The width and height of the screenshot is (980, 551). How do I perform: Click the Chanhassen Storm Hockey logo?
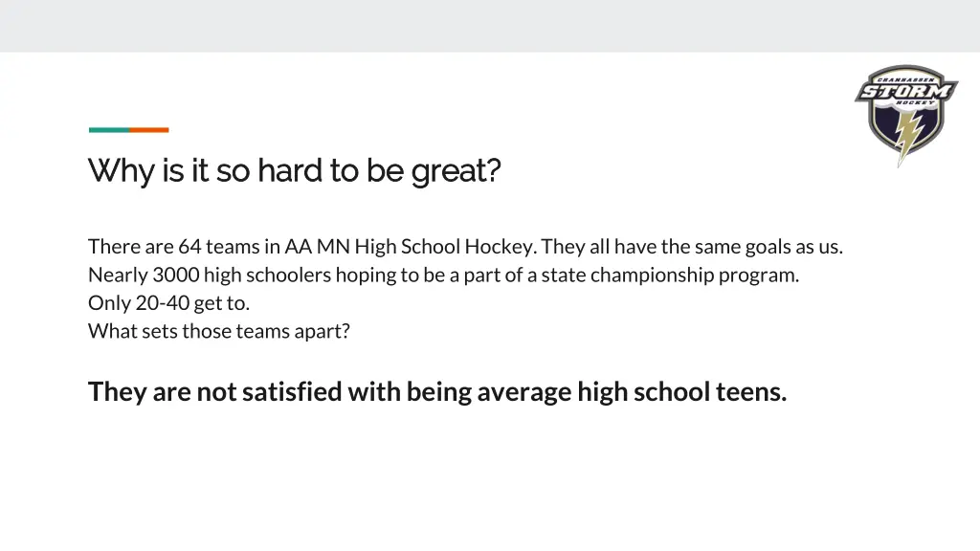(906, 116)
